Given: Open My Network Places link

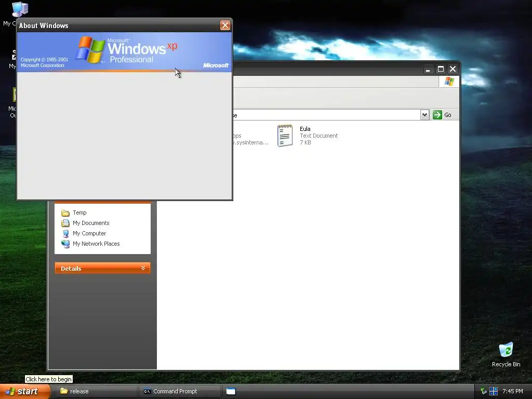Looking at the screenshot, I should [96, 244].
